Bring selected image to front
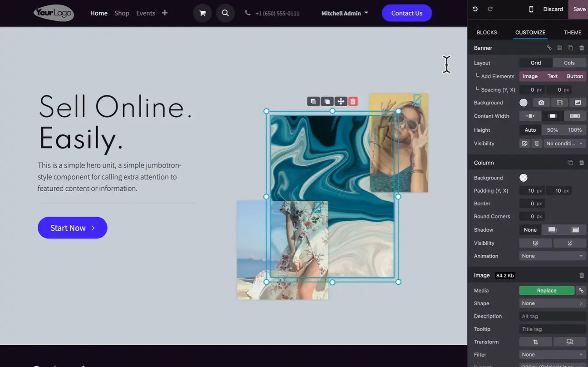Screen dimensions: 588x367 (327, 101)
